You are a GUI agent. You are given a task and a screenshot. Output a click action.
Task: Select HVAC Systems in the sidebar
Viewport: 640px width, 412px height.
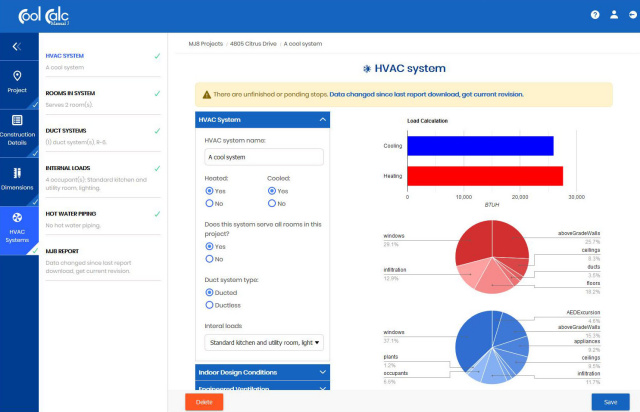17,226
